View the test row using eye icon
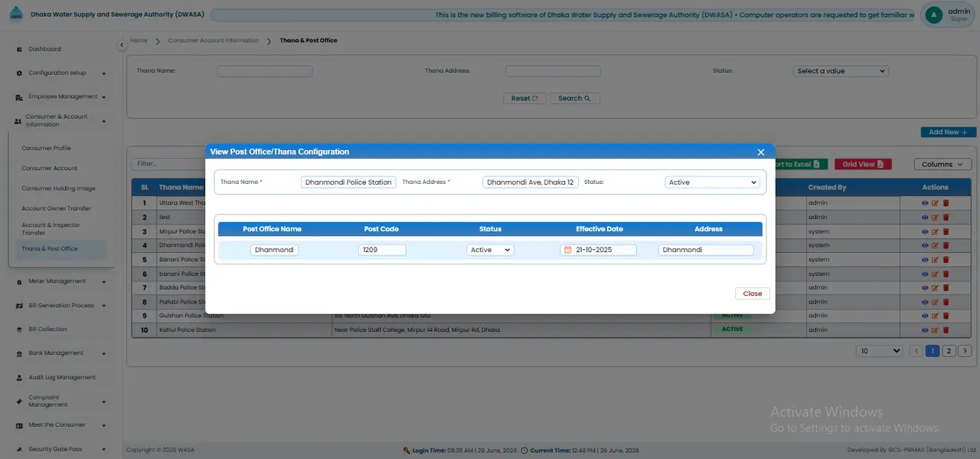Viewport: 980px width, 459px height. pyautogui.click(x=925, y=218)
